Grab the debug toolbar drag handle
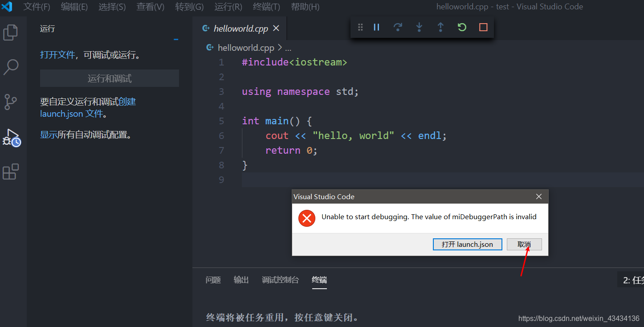This screenshot has height=327, width=644. (x=360, y=27)
